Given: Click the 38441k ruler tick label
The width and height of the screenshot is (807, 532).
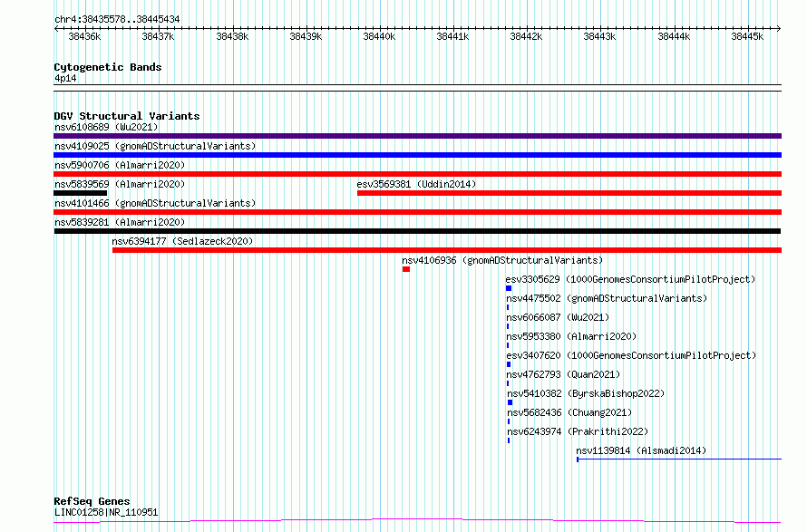Looking at the screenshot, I should [452, 36].
